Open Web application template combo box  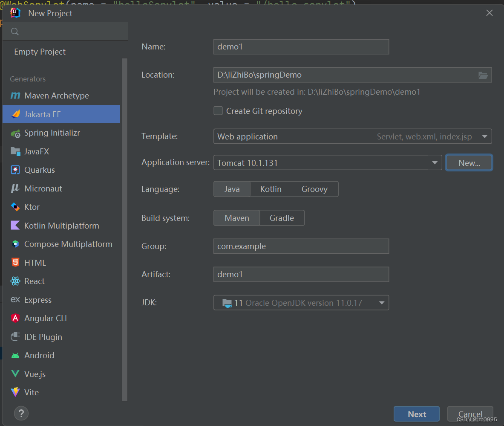click(353, 136)
